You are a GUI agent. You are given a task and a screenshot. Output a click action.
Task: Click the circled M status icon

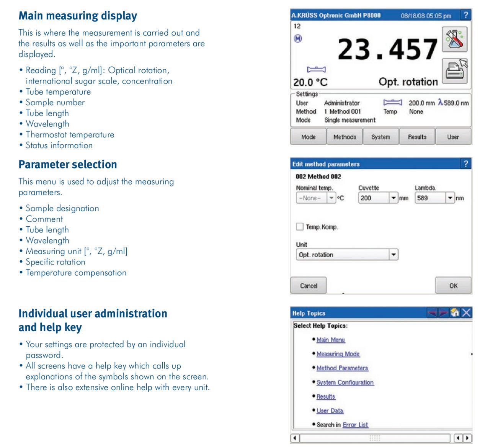pyautogui.click(x=298, y=38)
